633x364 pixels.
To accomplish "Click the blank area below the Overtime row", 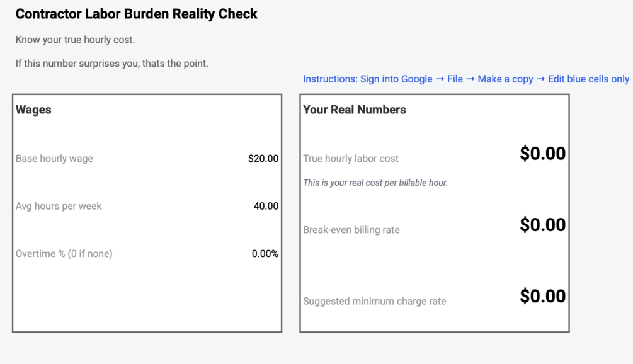I will coord(147,296).
